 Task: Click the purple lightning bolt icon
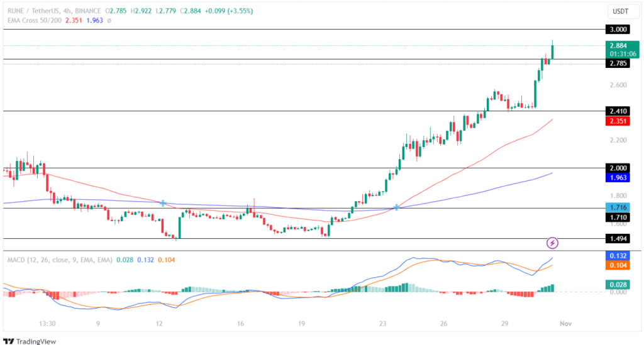[552, 243]
